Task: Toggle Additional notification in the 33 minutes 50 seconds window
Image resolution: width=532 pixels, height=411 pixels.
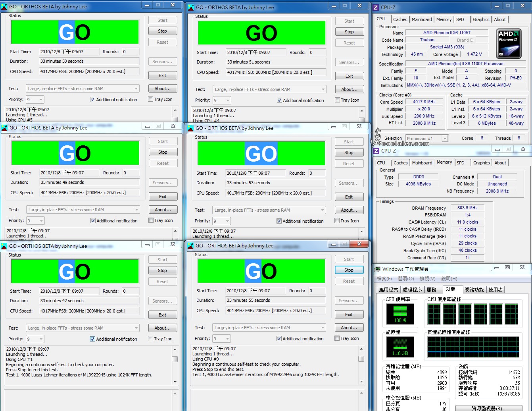Action: (x=92, y=100)
